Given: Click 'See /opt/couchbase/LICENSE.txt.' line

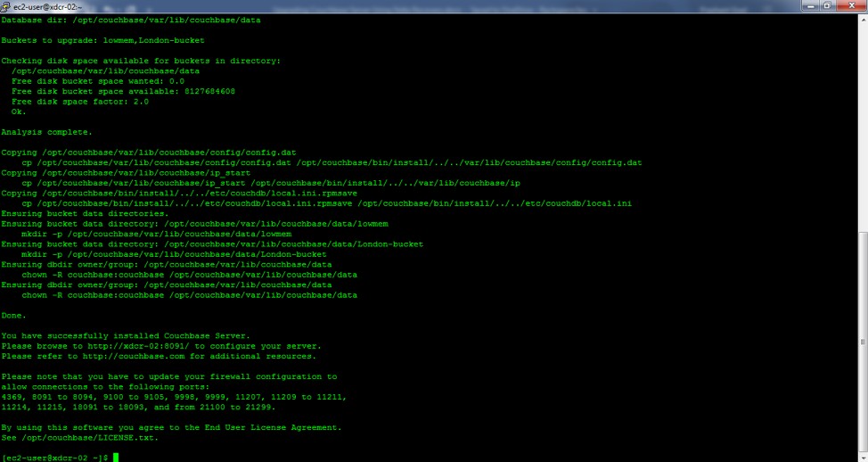Looking at the screenshot, I should tap(80, 438).
